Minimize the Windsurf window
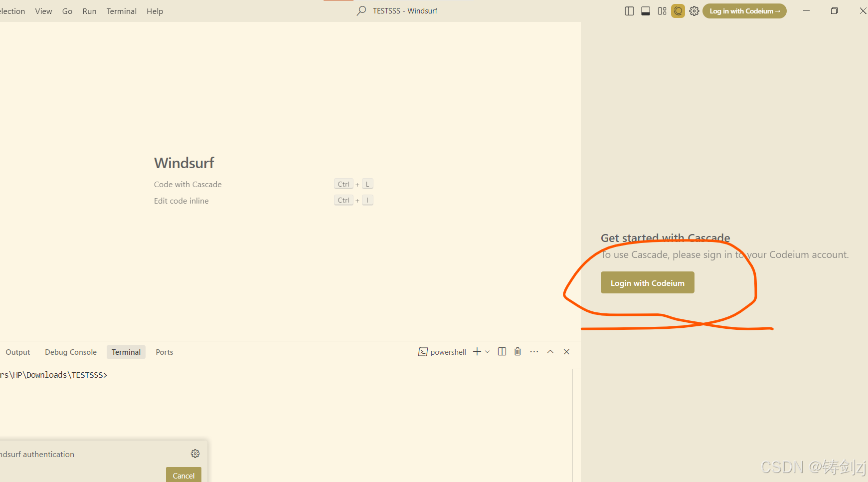Viewport: 868px width, 482px height. (x=806, y=11)
